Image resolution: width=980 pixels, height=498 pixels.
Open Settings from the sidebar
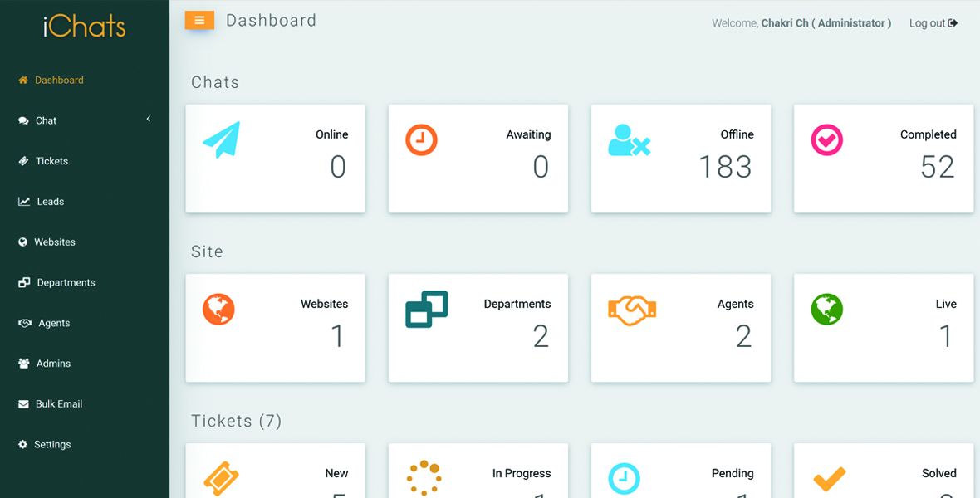pos(51,445)
